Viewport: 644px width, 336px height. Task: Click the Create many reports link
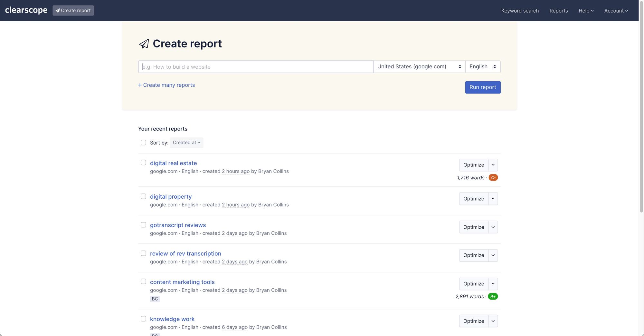(166, 85)
